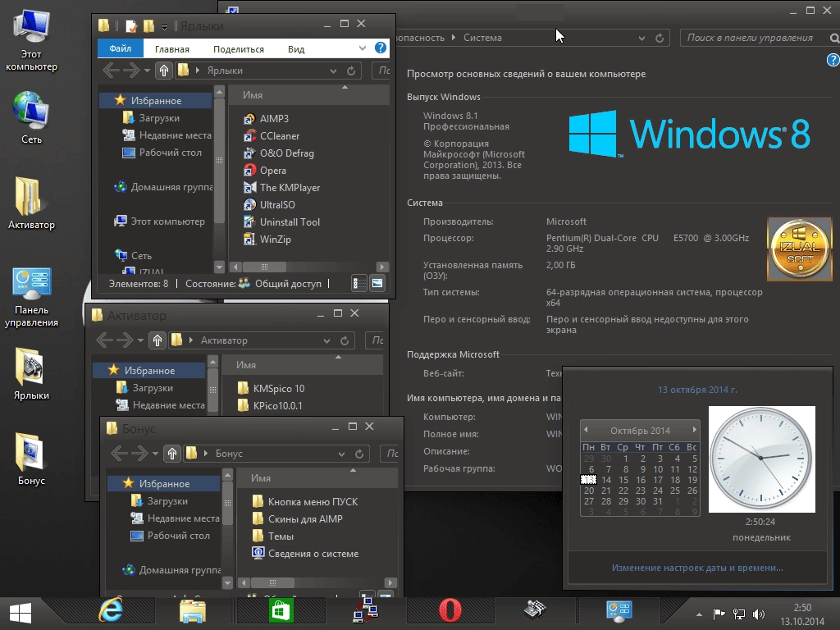Go to previous month in calendar

[x=586, y=430]
